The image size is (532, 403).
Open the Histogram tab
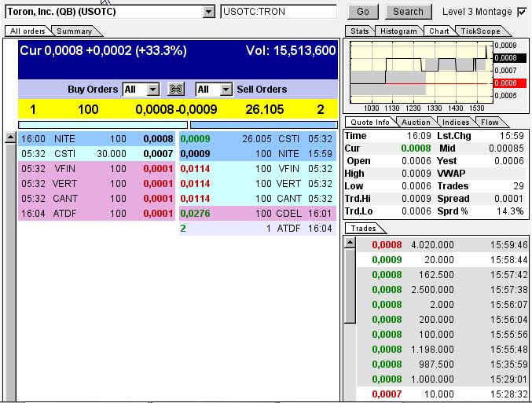click(398, 31)
